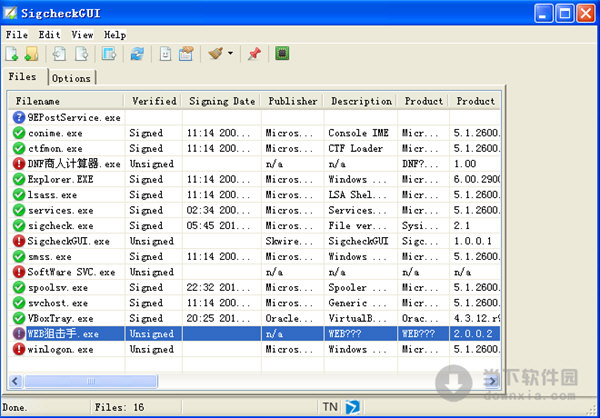Open the Help menu
Screen dimensions: 600x418
(115, 35)
